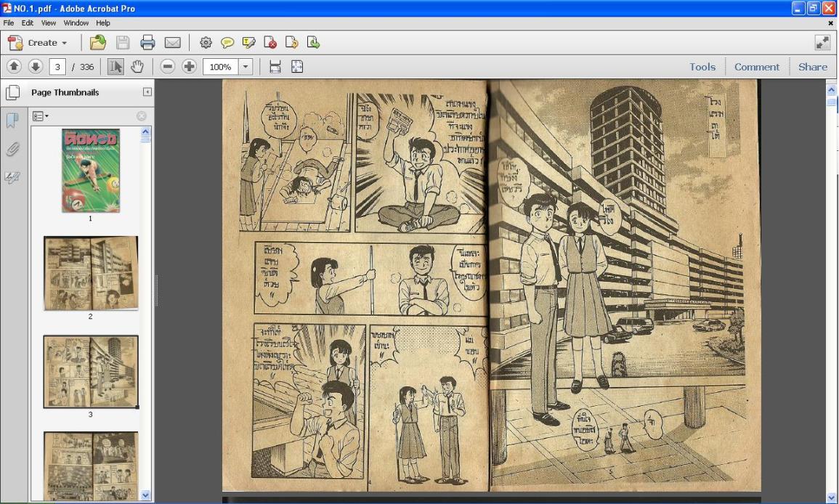Collapse the Page Thumbnails panel
The image size is (839, 504).
coord(147,92)
